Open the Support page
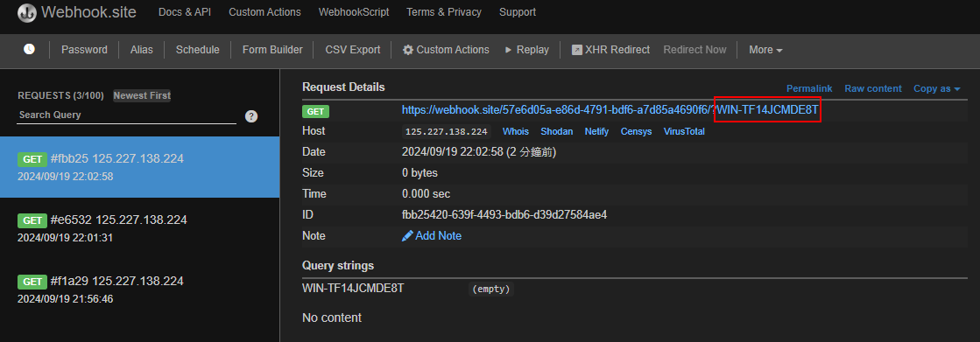The image size is (980, 342). tap(518, 12)
